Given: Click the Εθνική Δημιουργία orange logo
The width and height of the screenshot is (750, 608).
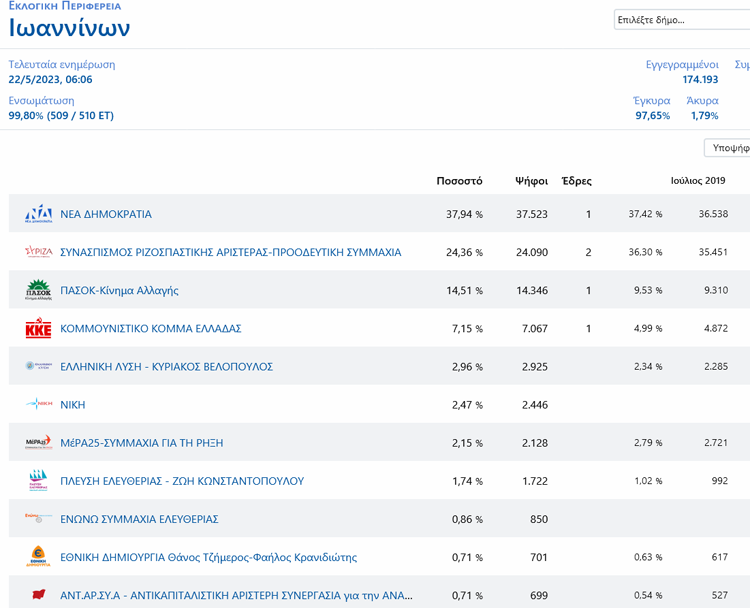Looking at the screenshot, I should pyautogui.click(x=38, y=557).
